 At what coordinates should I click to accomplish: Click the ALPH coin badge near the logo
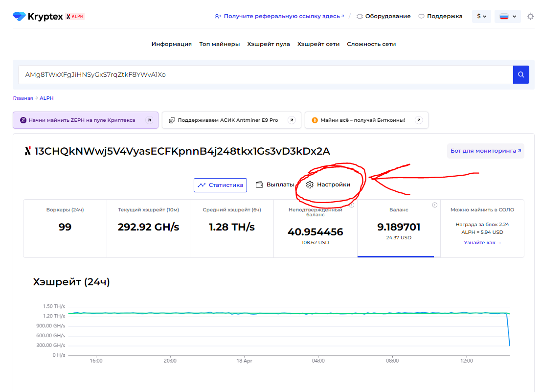[x=75, y=16]
